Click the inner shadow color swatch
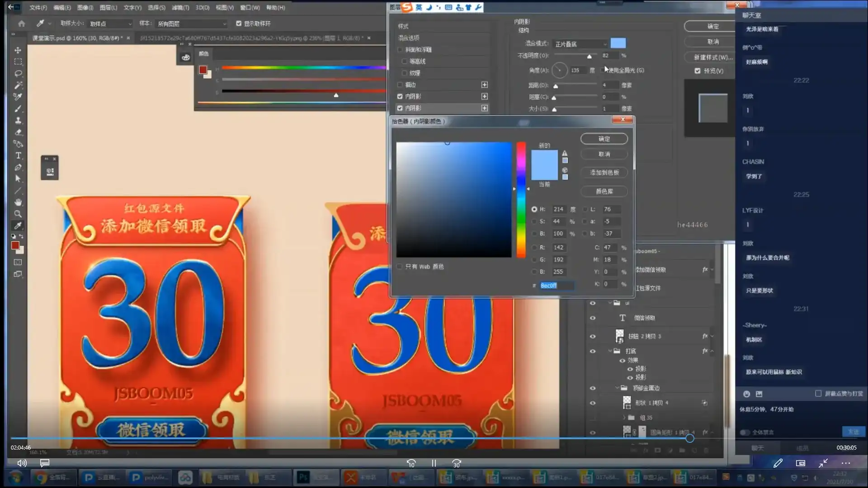This screenshot has width=868, height=488. pos(618,43)
